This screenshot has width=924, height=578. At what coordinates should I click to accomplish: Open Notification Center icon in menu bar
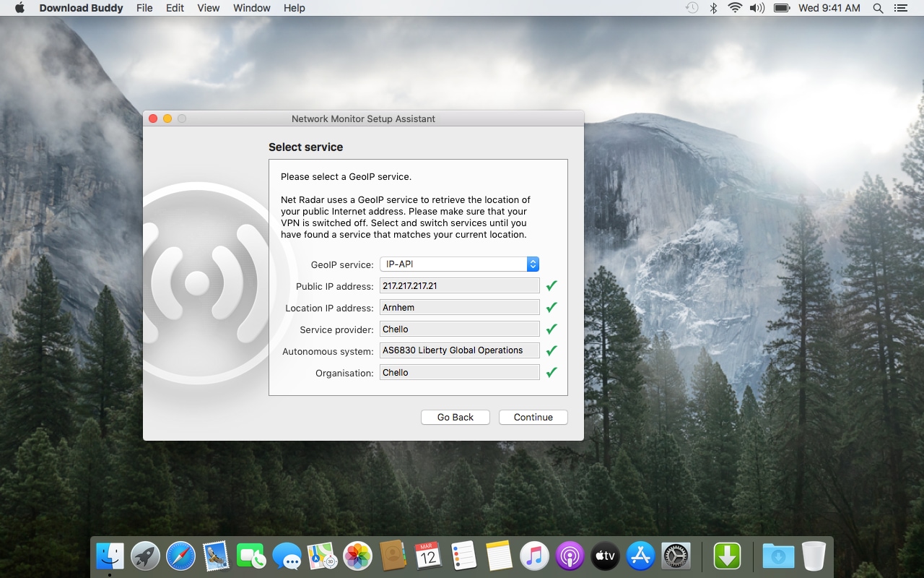[x=900, y=8]
